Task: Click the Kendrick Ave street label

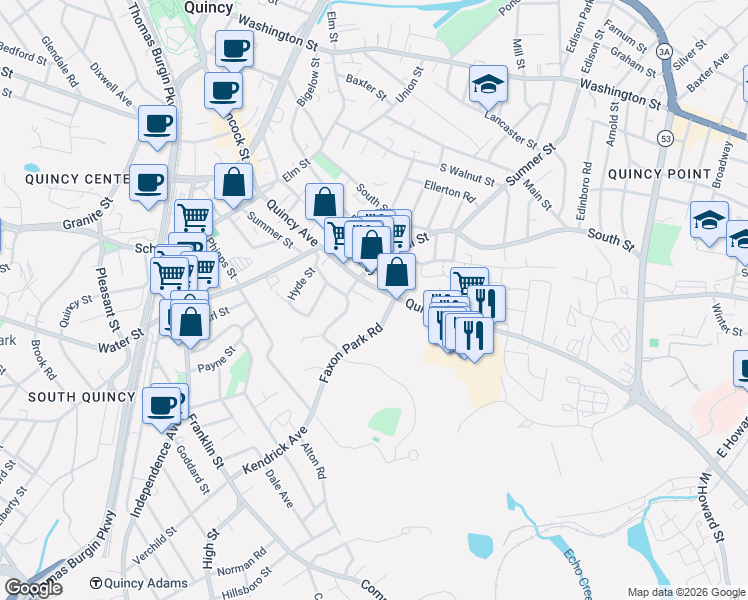Action: coord(275,450)
